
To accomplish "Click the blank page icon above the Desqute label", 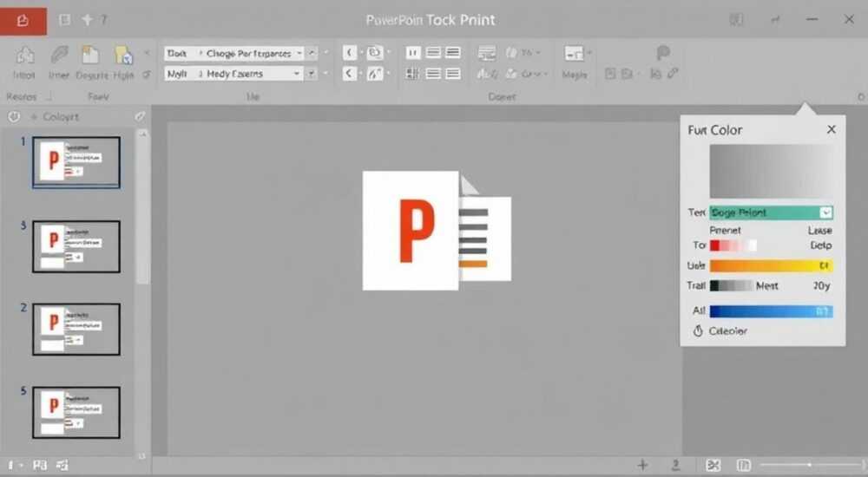I will point(90,55).
